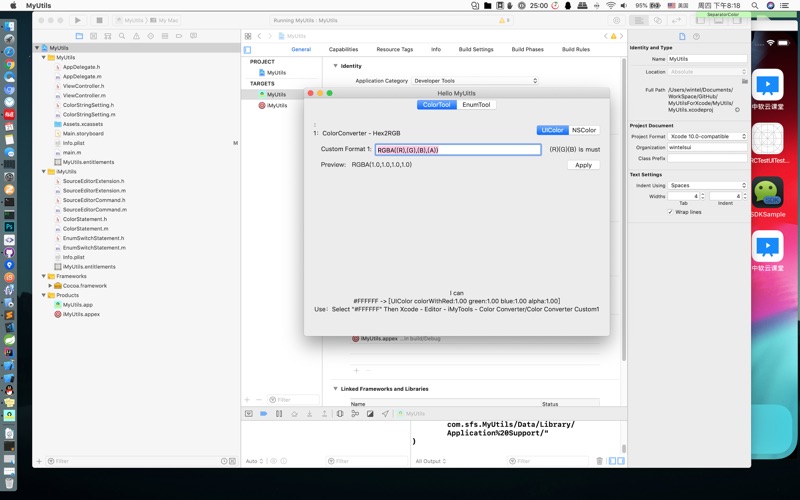The width and height of the screenshot is (800, 500).
Task: Show the Quick Help inspector icon
Action: (x=696, y=36)
